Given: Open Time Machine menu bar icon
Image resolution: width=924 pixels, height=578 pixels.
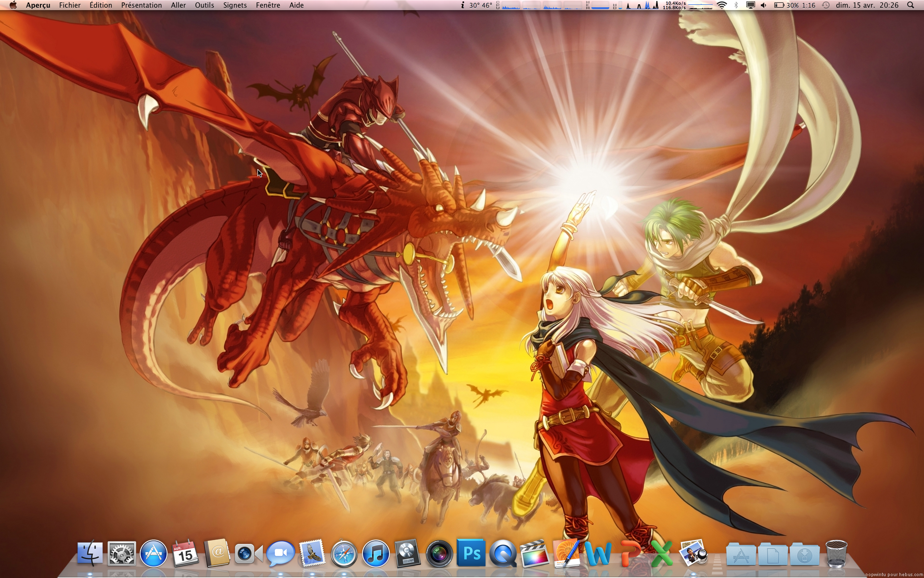Looking at the screenshot, I should [x=826, y=5].
